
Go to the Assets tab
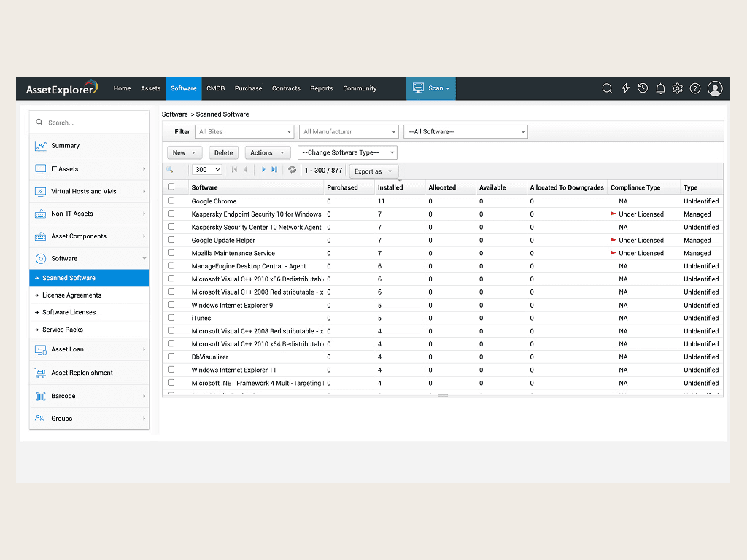150,88
